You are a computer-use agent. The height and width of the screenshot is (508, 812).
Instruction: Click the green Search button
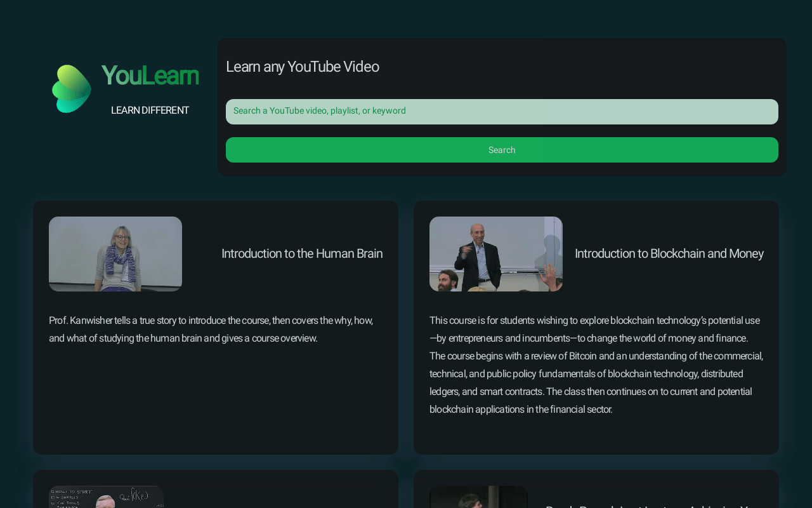[502, 150]
